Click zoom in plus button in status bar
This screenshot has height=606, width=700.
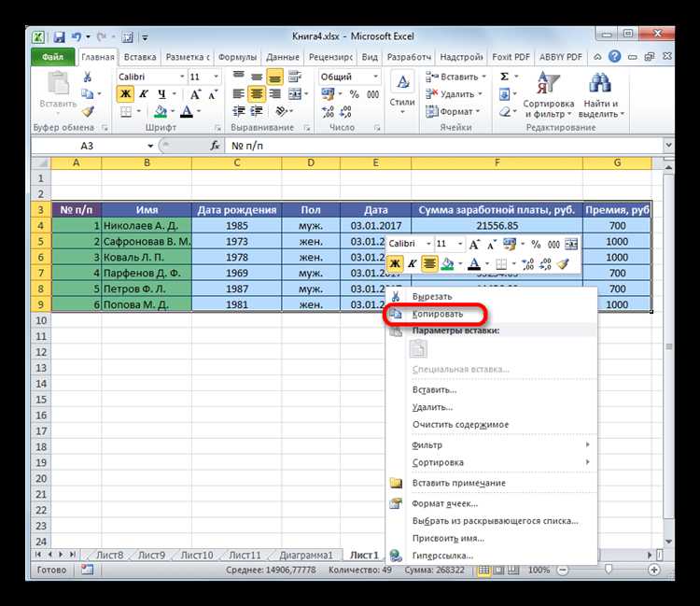(654, 570)
